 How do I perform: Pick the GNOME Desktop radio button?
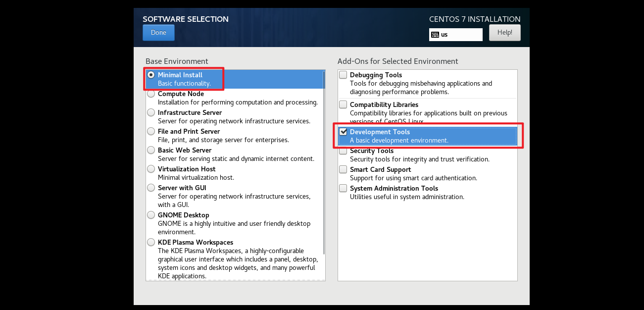(151, 215)
